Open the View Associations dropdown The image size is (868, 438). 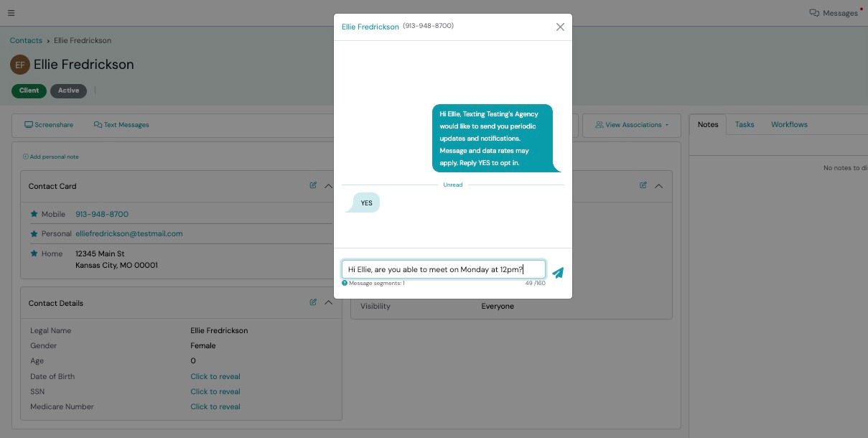[632, 125]
